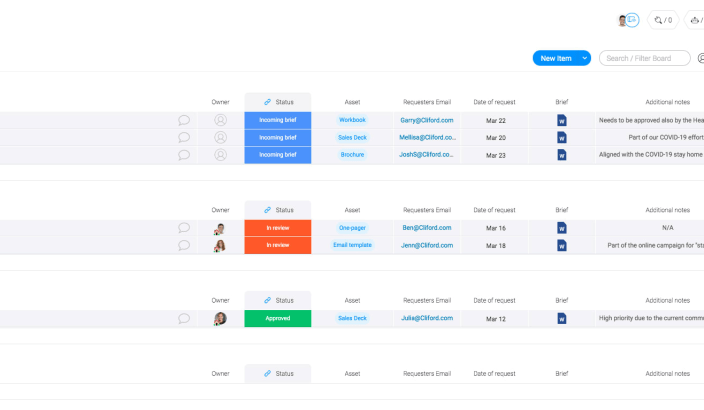Select Sales Deck tag in Mar 20 row
The image size is (704, 410).
(x=352, y=137)
